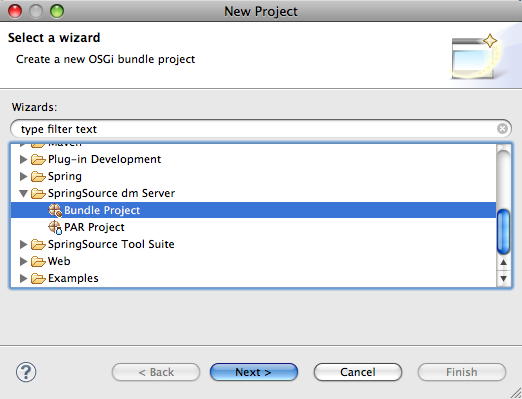
Task: Click the Web folder icon
Action: [x=38, y=261]
